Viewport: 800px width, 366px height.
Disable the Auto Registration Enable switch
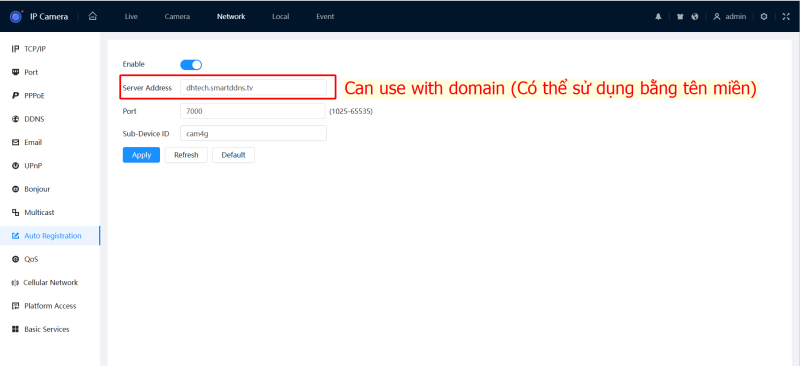pos(191,65)
